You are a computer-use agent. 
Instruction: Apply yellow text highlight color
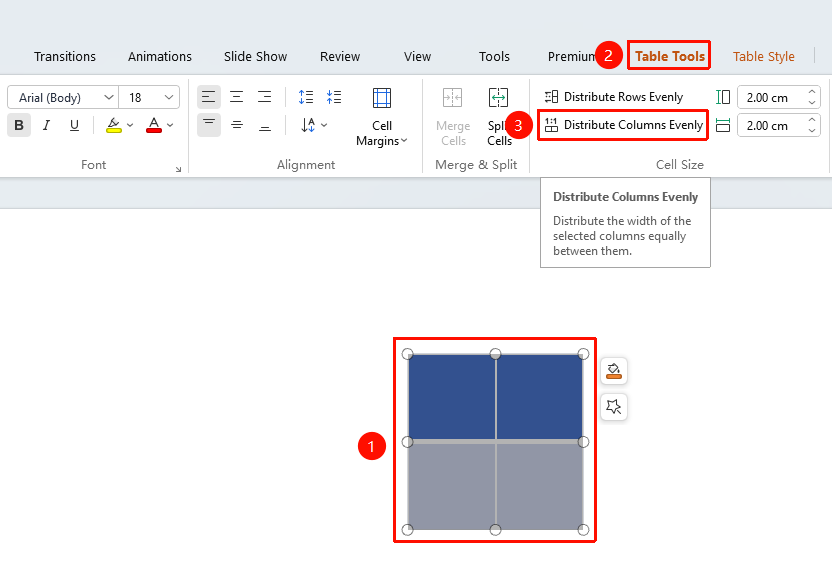(114, 126)
